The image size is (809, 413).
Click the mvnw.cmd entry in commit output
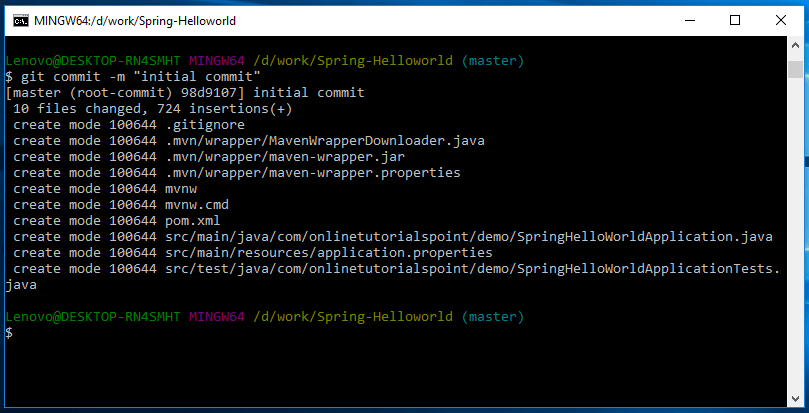point(197,205)
